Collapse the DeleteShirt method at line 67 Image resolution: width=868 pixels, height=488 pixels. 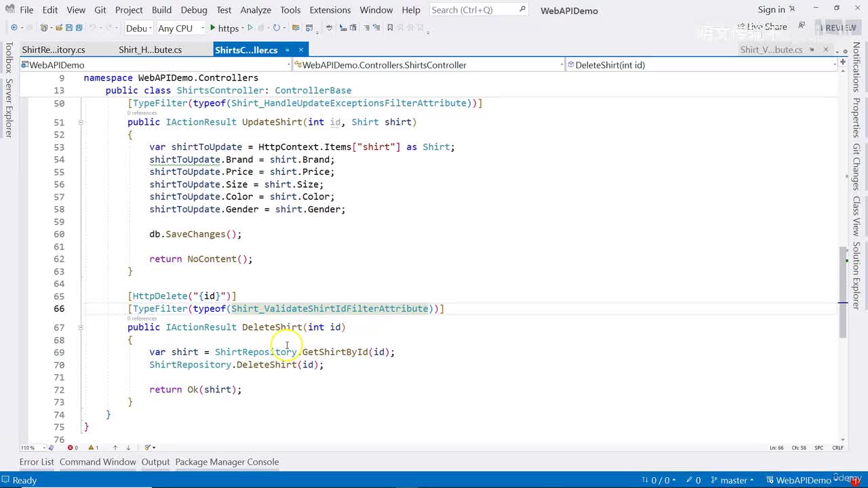pos(81,327)
